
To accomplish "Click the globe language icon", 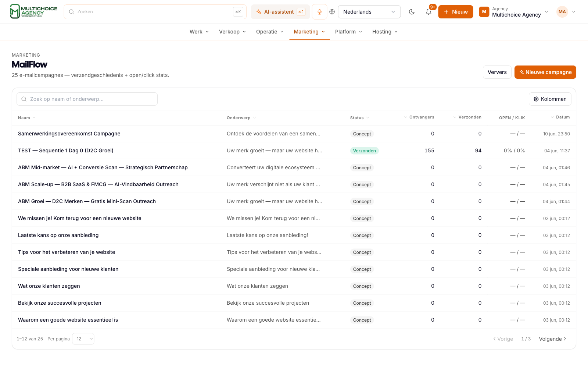I will (x=332, y=12).
